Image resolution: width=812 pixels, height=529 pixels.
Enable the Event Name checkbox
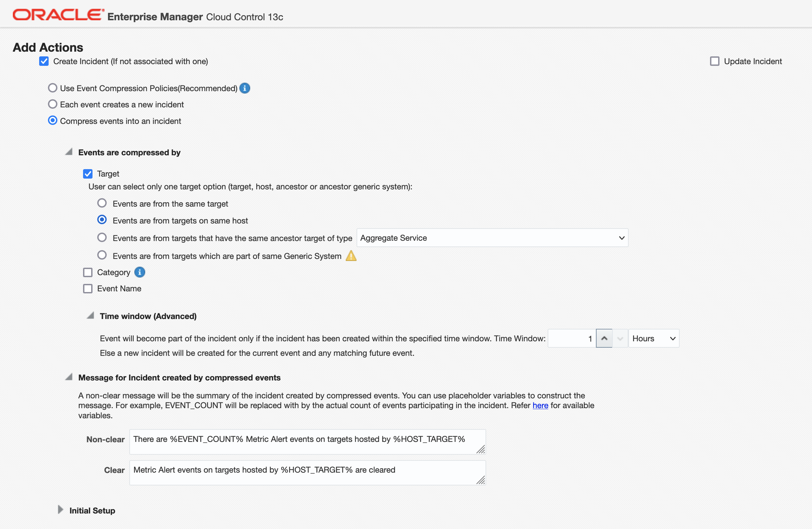coord(88,289)
